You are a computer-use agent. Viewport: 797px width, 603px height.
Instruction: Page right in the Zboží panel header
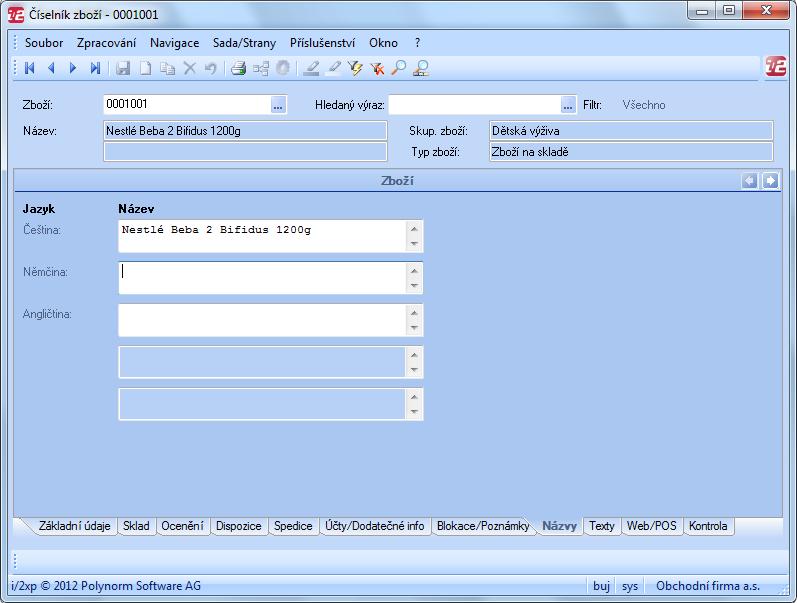[770, 180]
